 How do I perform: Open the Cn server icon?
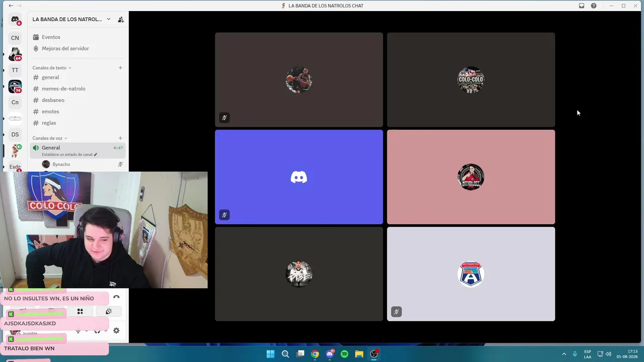(x=15, y=102)
